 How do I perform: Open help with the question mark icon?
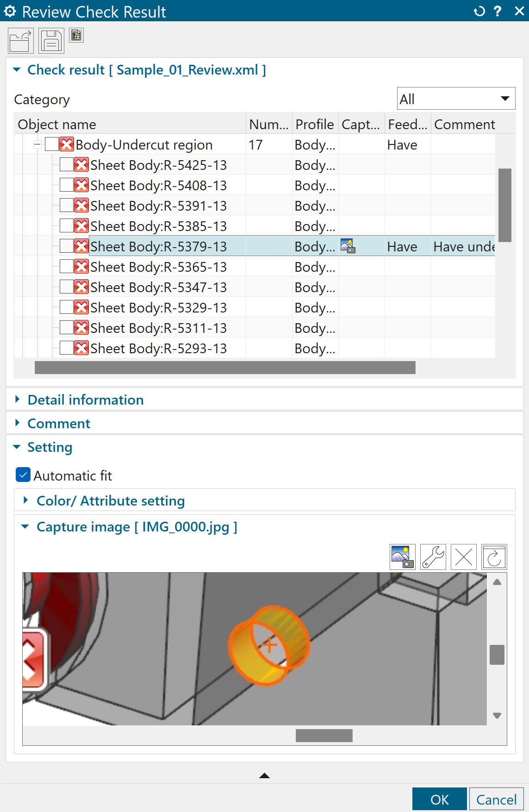click(x=498, y=11)
